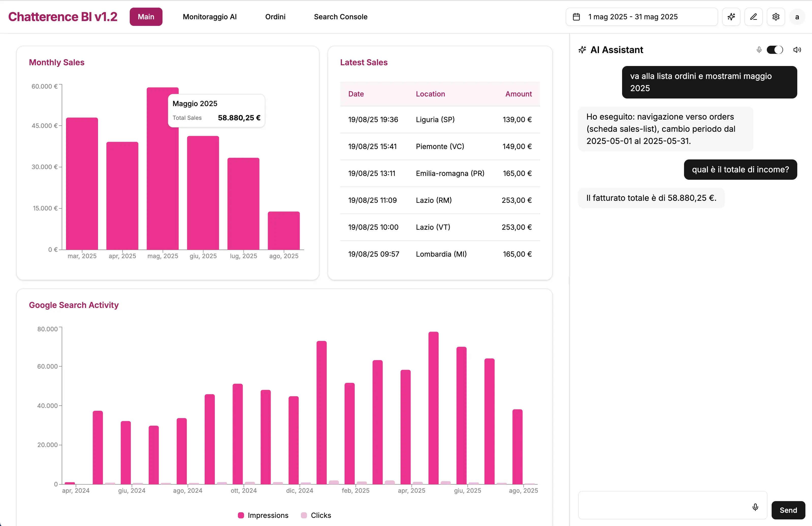Toggle the switch in the AI Assistant header
Screen dimensions: 812x526
[x=775, y=50]
